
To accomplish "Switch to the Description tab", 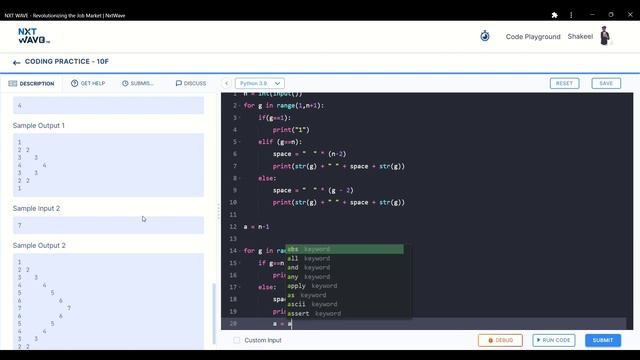I will (31, 83).
